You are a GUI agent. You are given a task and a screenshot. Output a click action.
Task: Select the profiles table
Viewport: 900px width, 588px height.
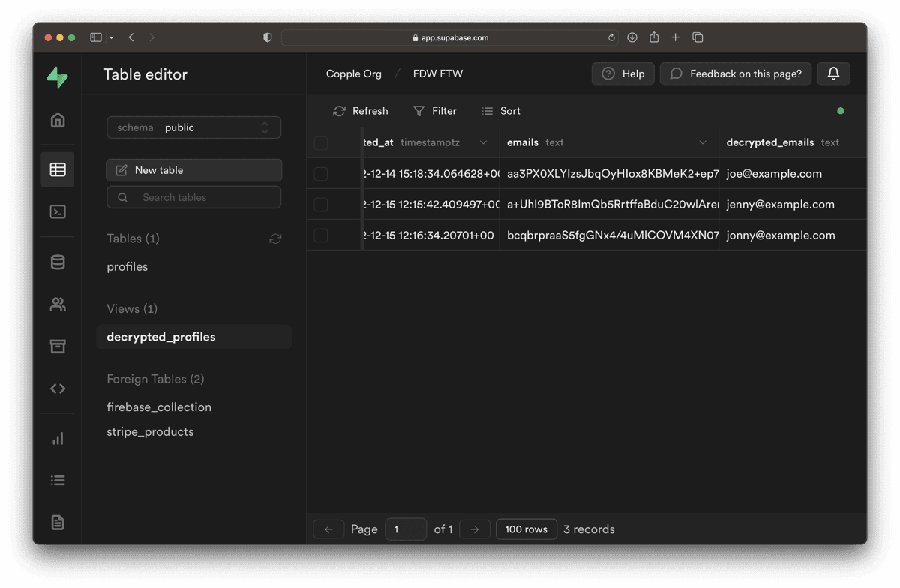(x=127, y=267)
